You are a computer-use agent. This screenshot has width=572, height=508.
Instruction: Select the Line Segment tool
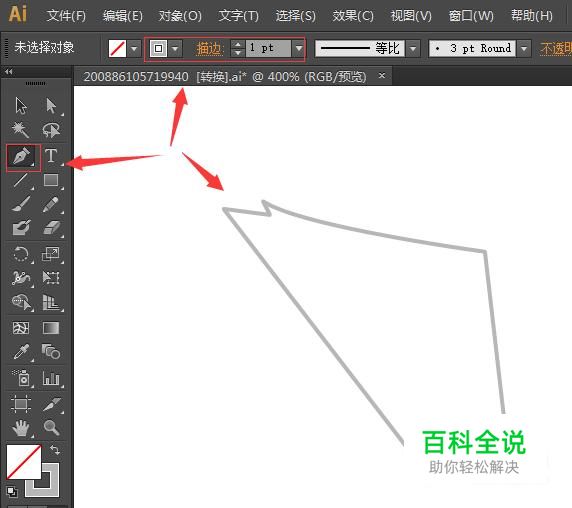21,180
